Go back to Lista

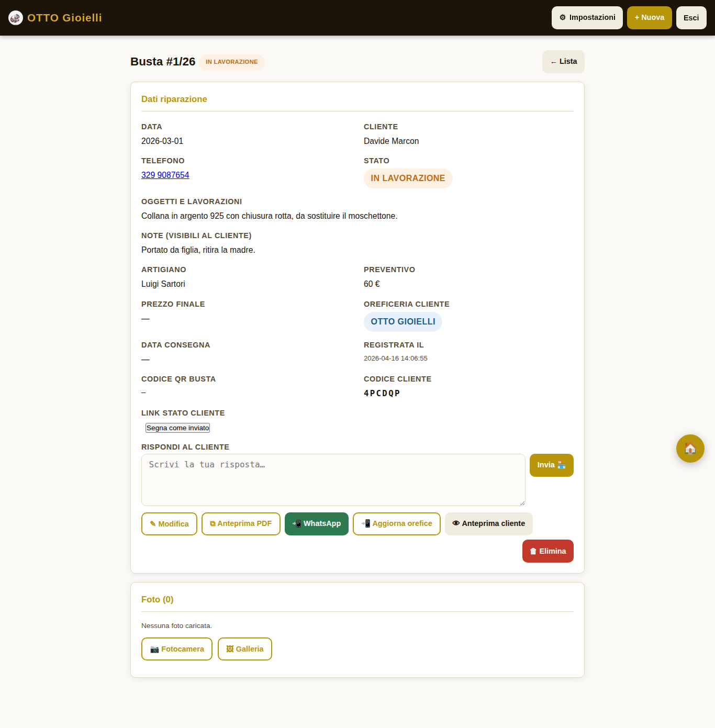click(x=563, y=62)
